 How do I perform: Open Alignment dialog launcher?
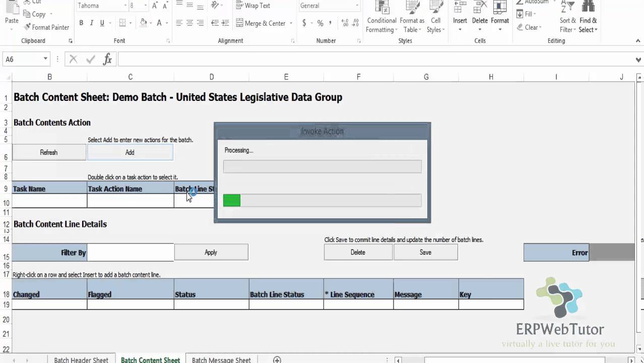click(x=293, y=41)
